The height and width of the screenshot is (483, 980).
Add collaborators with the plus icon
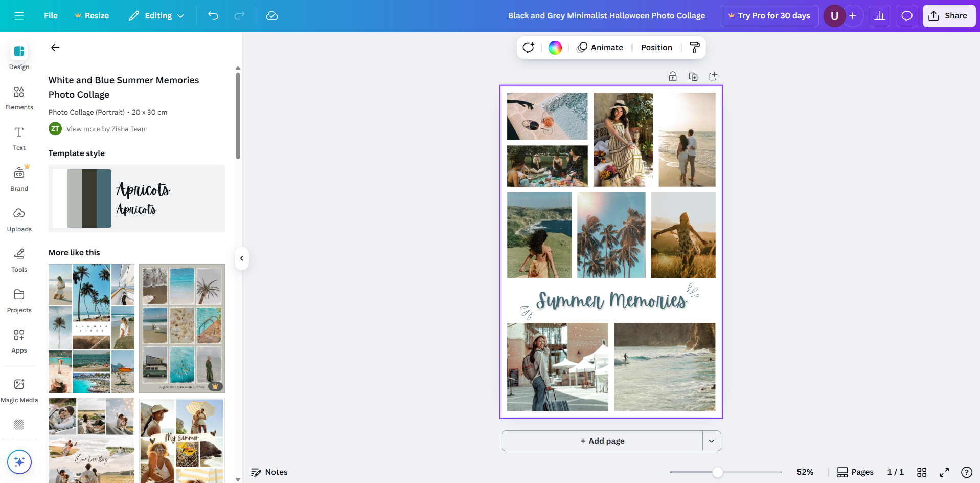point(853,16)
